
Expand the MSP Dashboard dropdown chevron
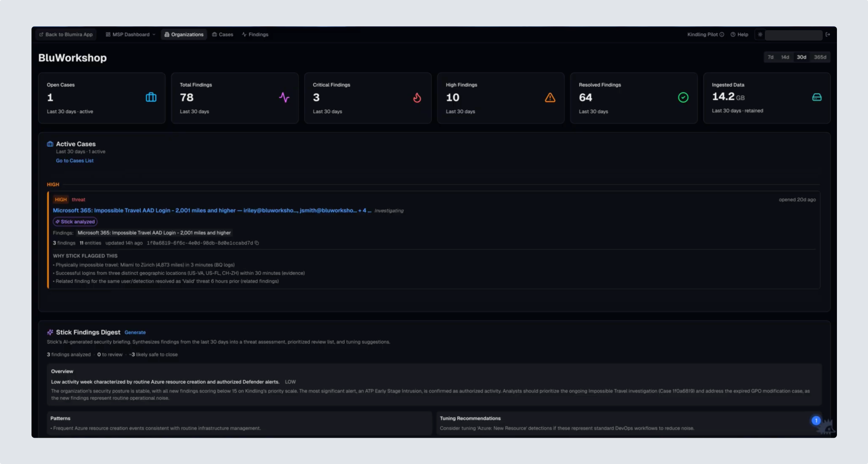[x=154, y=34]
